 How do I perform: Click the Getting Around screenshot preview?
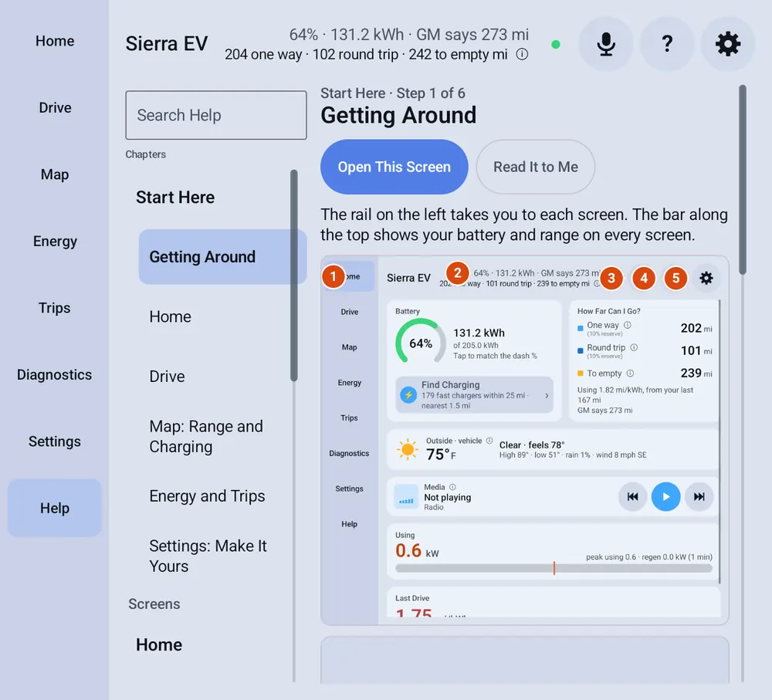[525, 441]
